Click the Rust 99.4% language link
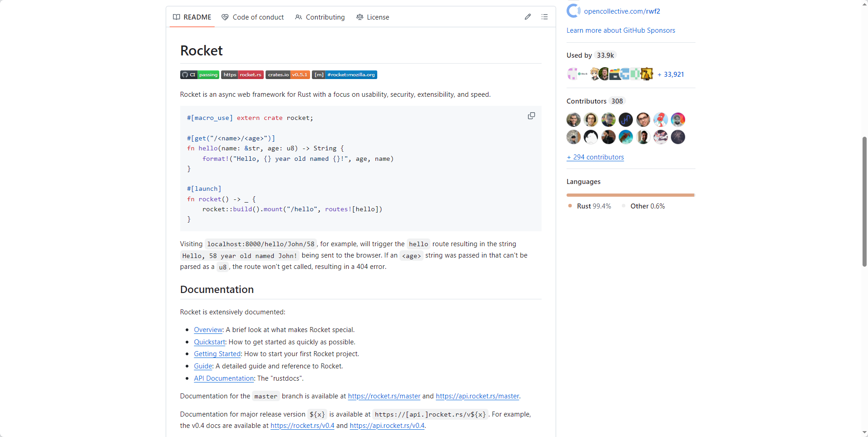This screenshot has width=868, height=437. click(x=590, y=206)
